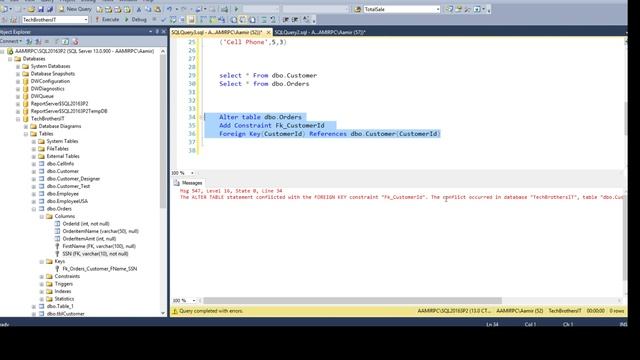The height and width of the screenshot is (360, 640).
Task: Switch output to Results to Text
Action: coord(233,20)
